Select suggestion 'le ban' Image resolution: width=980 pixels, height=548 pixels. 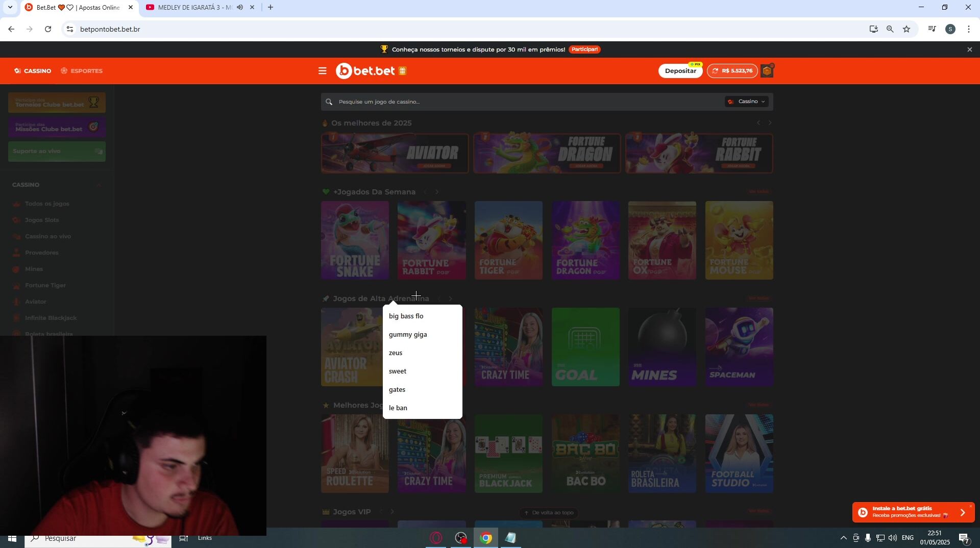(423, 408)
